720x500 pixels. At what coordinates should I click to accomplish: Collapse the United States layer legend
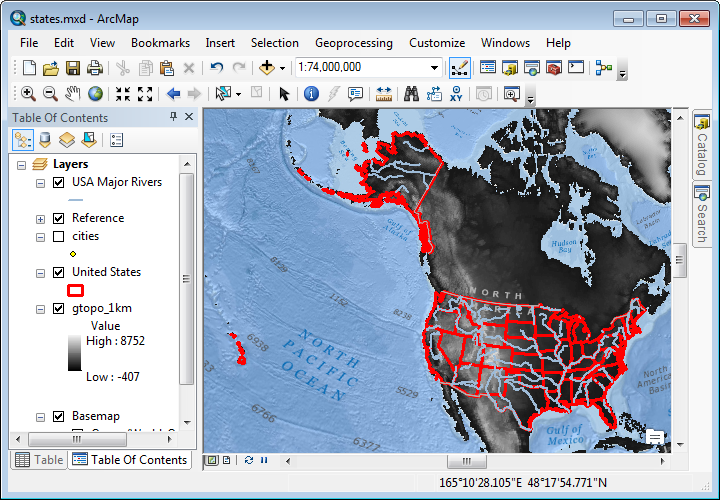tap(40, 272)
